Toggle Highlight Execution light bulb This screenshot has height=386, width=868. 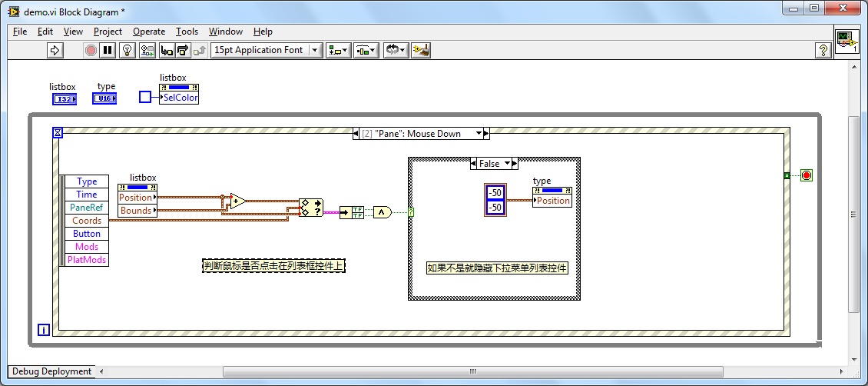click(128, 50)
